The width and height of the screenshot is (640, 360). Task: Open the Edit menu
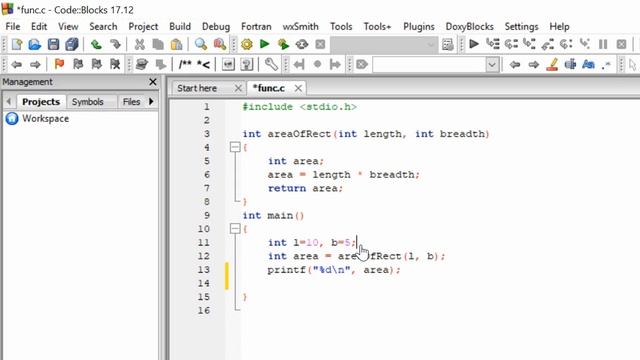click(x=39, y=27)
